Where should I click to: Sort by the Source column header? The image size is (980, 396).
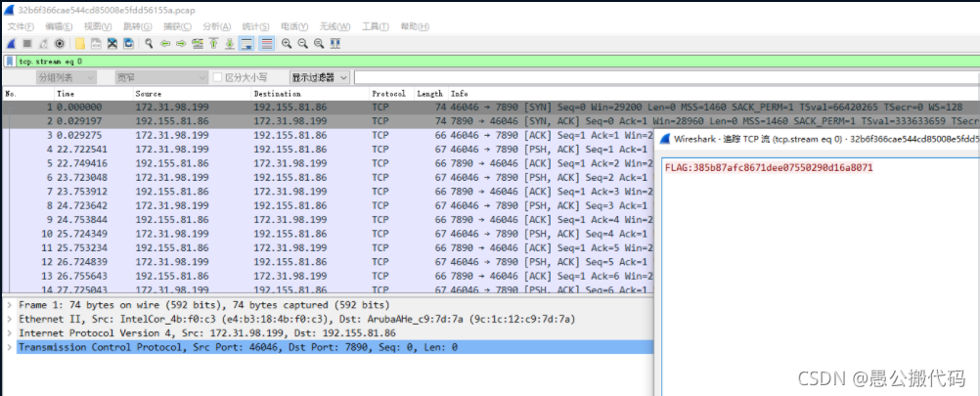click(x=192, y=94)
